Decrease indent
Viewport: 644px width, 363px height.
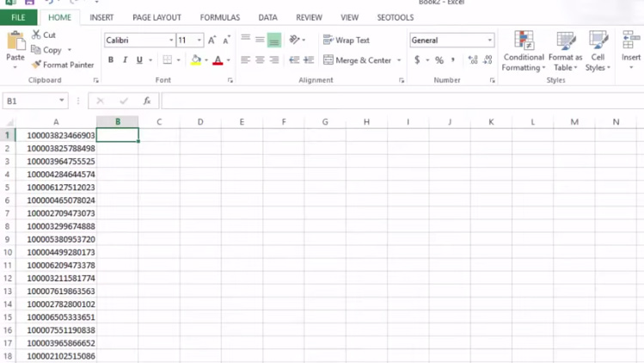[x=294, y=60]
